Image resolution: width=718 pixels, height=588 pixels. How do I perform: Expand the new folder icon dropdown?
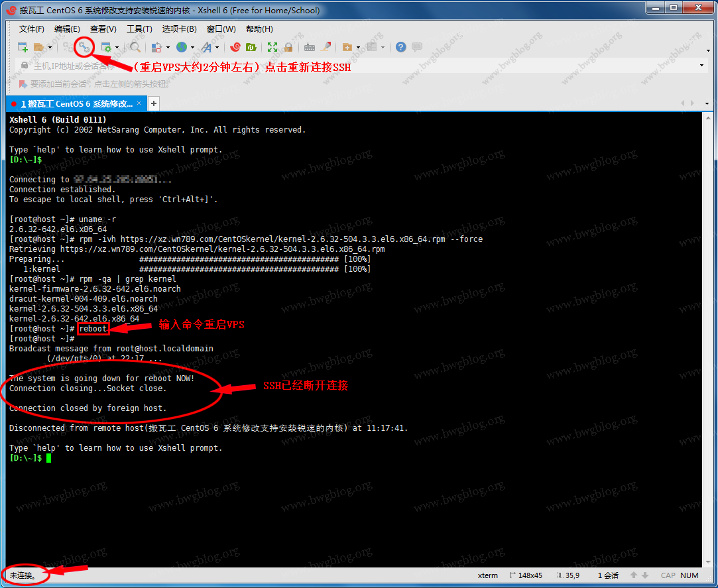(x=358, y=47)
